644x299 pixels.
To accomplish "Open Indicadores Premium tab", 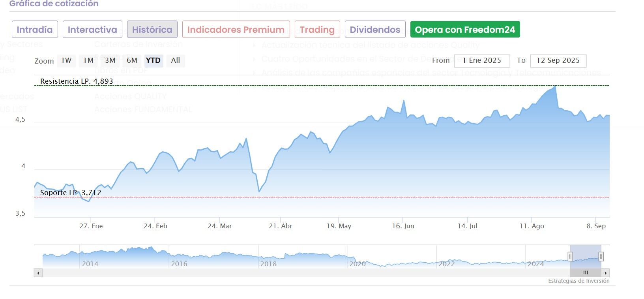I will click(236, 30).
